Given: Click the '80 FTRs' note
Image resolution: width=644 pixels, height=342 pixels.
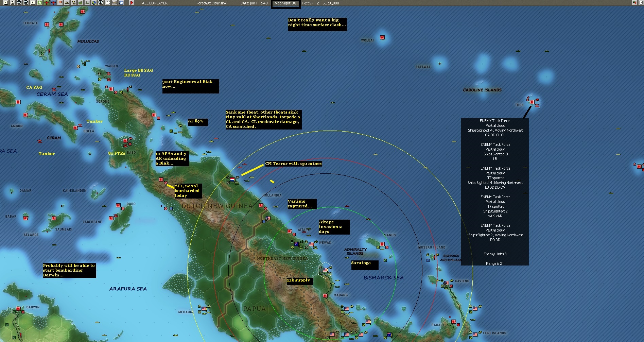Looking at the screenshot, I should 117,153.
